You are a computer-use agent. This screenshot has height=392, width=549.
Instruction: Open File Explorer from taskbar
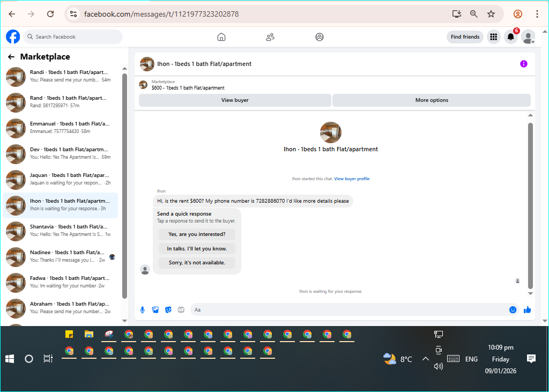(89, 334)
